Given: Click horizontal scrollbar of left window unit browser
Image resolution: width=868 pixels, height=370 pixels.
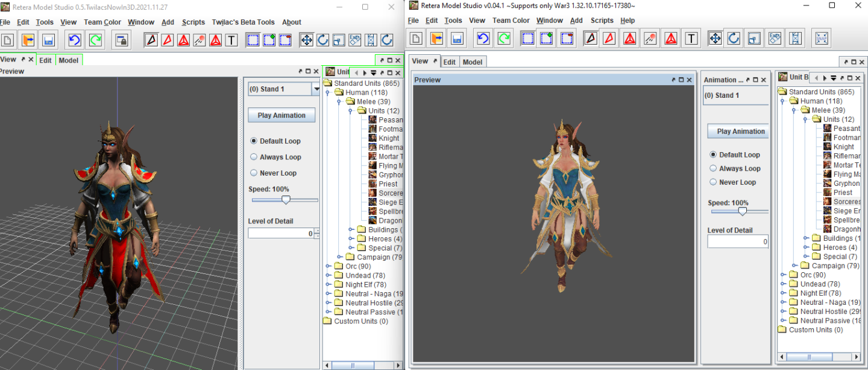Looking at the screenshot, I should (x=362, y=366).
